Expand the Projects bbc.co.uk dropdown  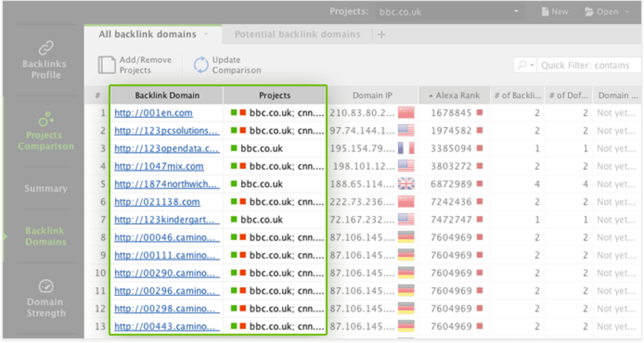(516, 11)
